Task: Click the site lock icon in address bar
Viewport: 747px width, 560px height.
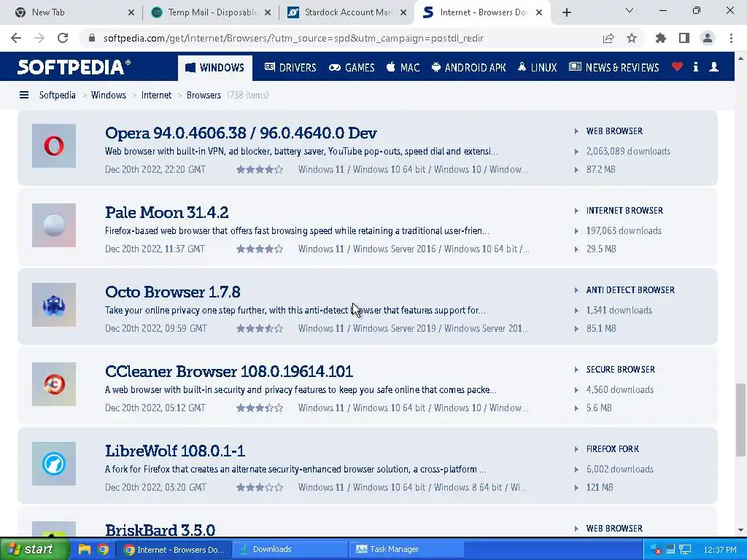Action: tap(92, 38)
